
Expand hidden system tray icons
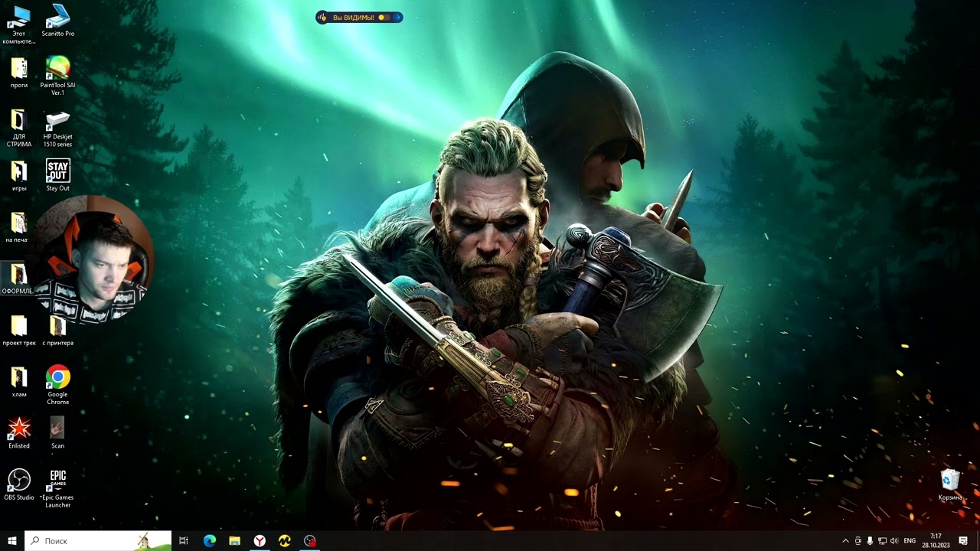pyautogui.click(x=845, y=541)
